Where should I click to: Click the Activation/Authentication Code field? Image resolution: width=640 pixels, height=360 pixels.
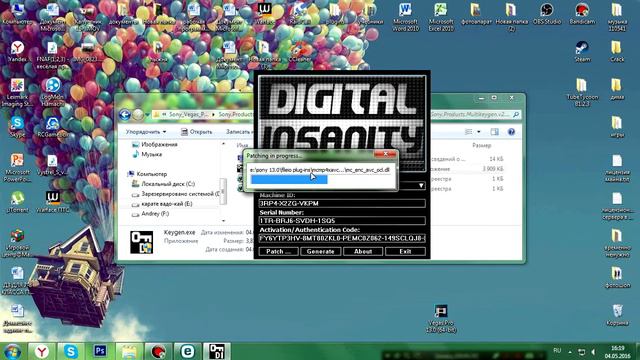[x=342, y=238]
